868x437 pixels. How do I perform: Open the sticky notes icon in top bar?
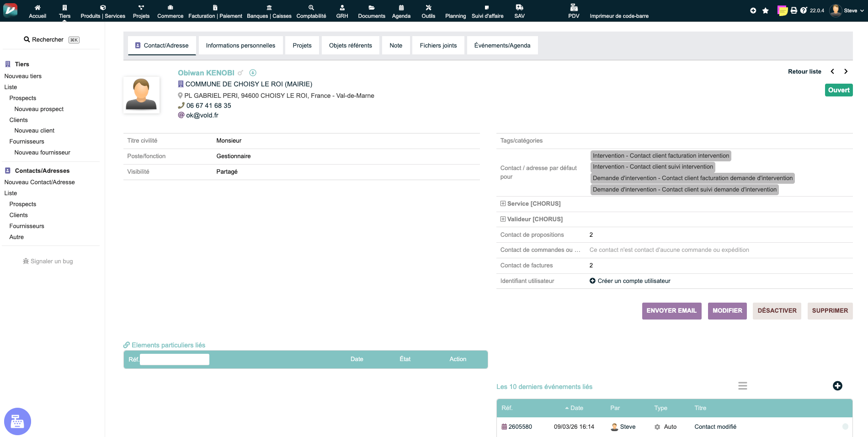783,11
